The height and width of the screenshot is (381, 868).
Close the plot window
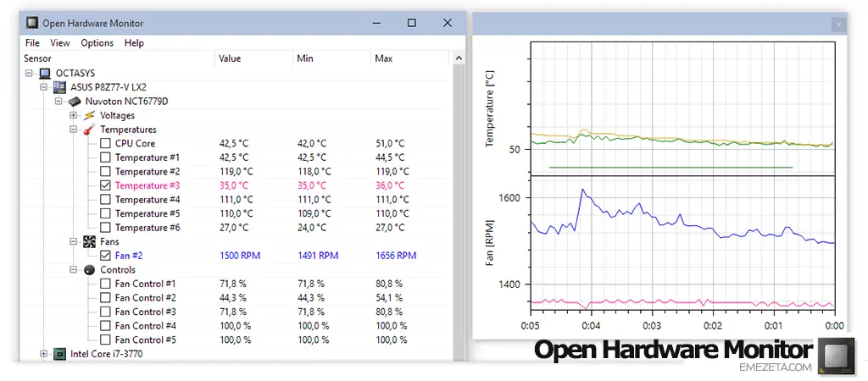(839, 25)
